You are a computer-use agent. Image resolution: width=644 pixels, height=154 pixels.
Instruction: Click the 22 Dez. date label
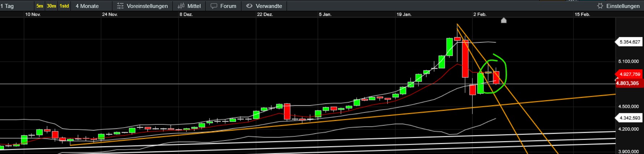coord(265,14)
